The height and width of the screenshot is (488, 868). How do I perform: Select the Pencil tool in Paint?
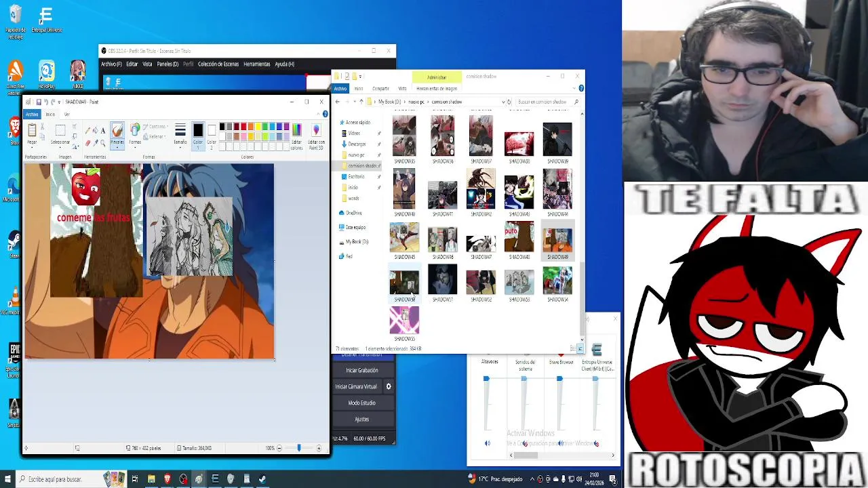tap(87, 131)
